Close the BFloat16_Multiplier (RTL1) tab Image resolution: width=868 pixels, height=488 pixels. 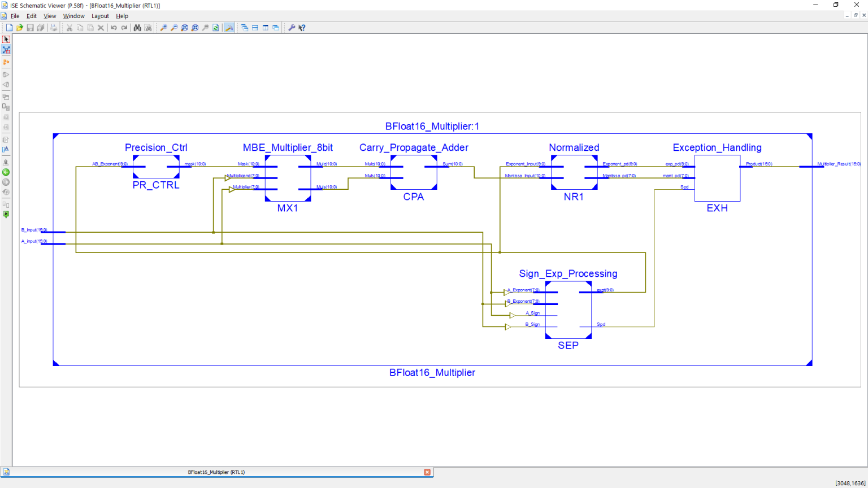pos(427,472)
